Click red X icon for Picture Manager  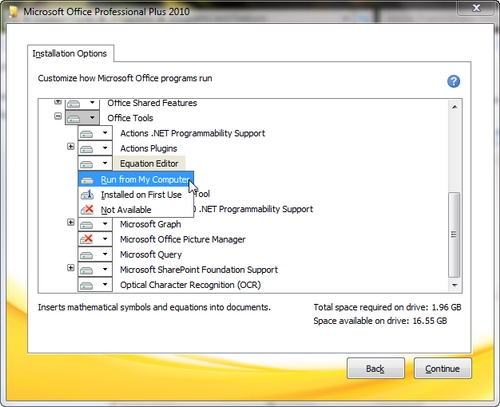[x=87, y=239]
